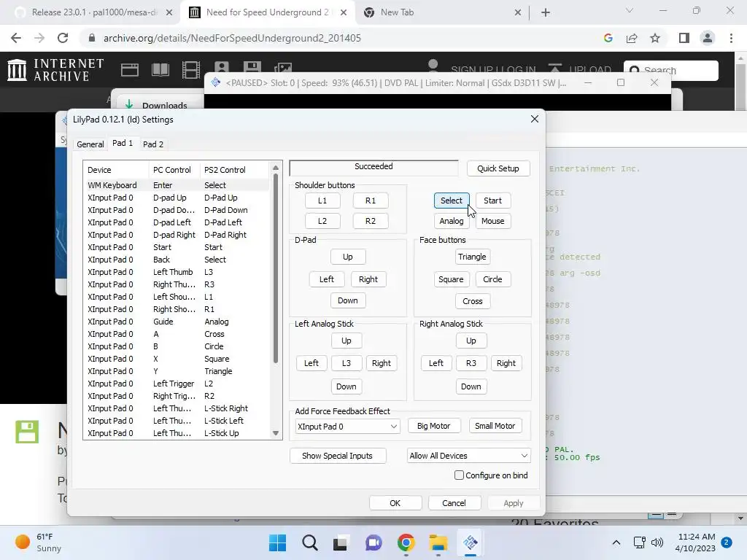747x560 pixels.
Task: Click the Mouse binding button
Action: pos(492,221)
